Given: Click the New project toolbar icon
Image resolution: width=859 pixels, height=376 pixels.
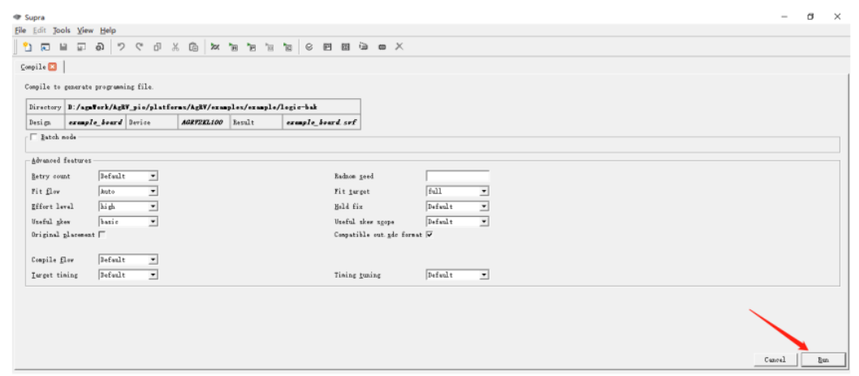Looking at the screenshot, I should (26, 47).
